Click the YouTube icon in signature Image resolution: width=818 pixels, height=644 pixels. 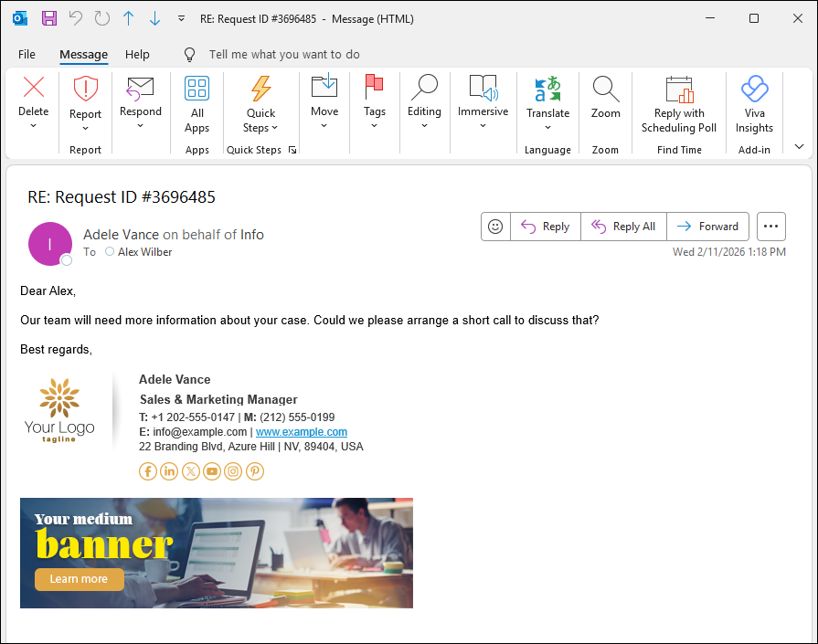[x=212, y=471]
